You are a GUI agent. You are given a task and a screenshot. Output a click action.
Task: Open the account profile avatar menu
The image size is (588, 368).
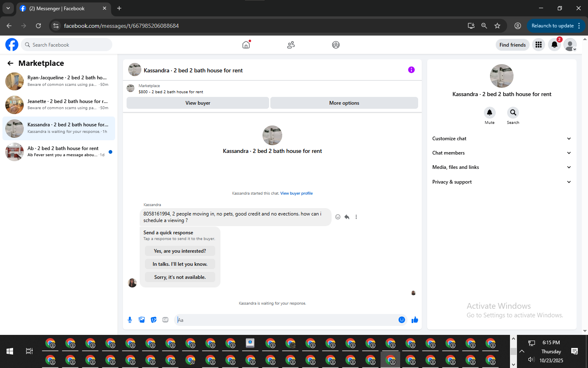click(x=570, y=45)
